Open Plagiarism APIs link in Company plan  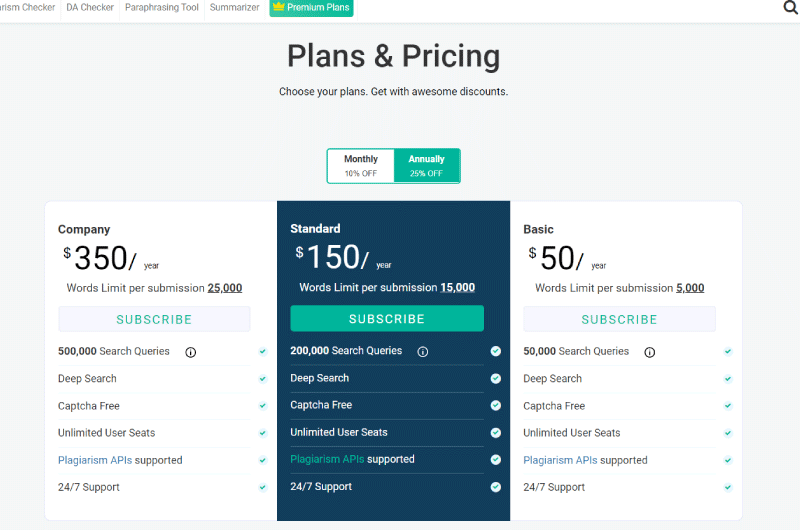click(95, 460)
